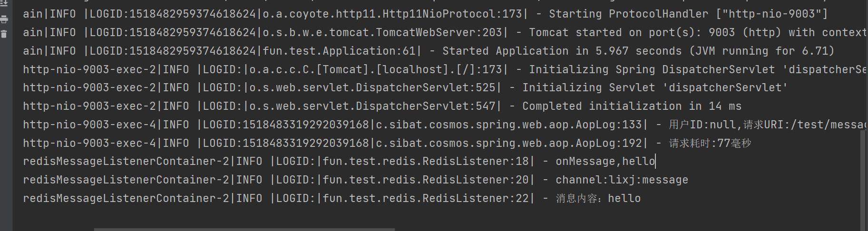Click the 'onMessage,hello' log message

[605, 162]
